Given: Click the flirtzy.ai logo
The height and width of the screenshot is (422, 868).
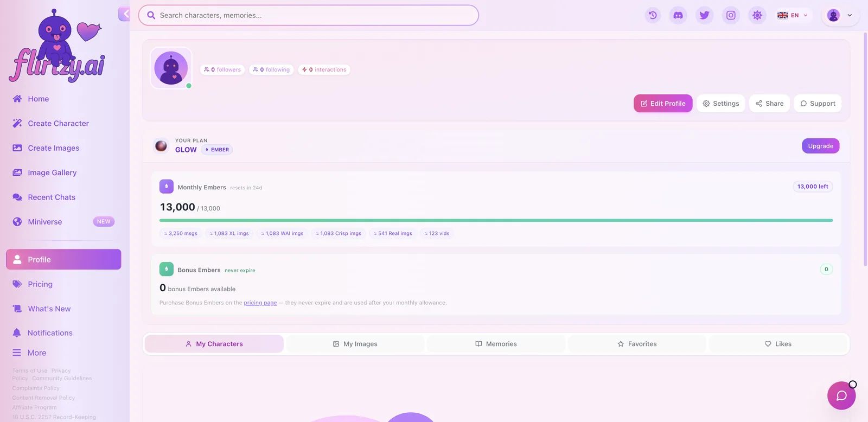Looking at the screenshot, I should (x=57, y=46).
